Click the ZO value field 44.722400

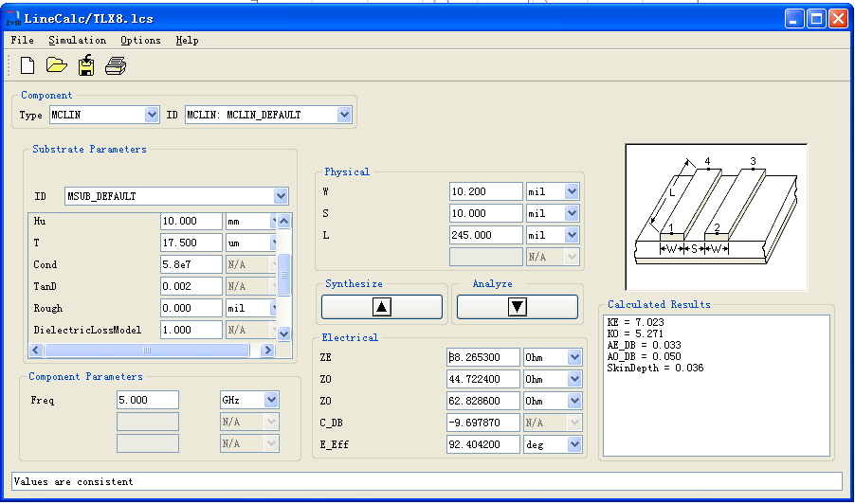click(x=483, y=379)
